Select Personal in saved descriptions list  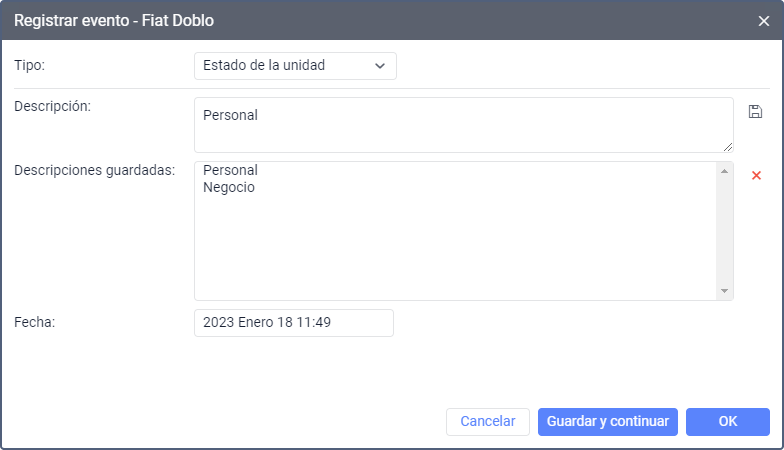tap(230, 171)
